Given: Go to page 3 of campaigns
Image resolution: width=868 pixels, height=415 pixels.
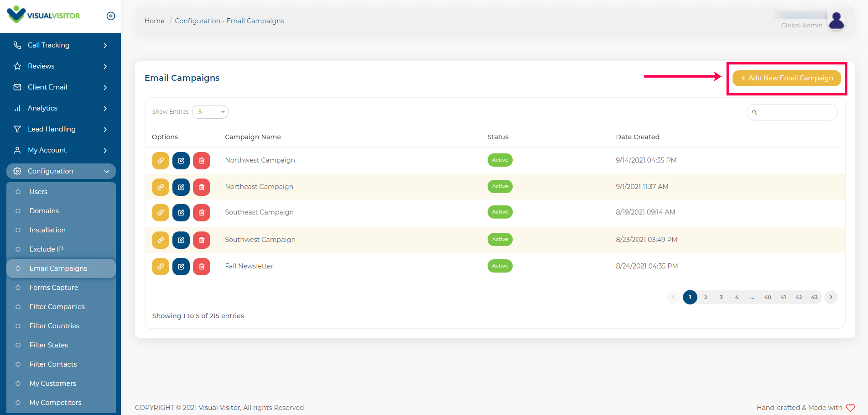Looking at the screenshot, I should pos(721,297).
